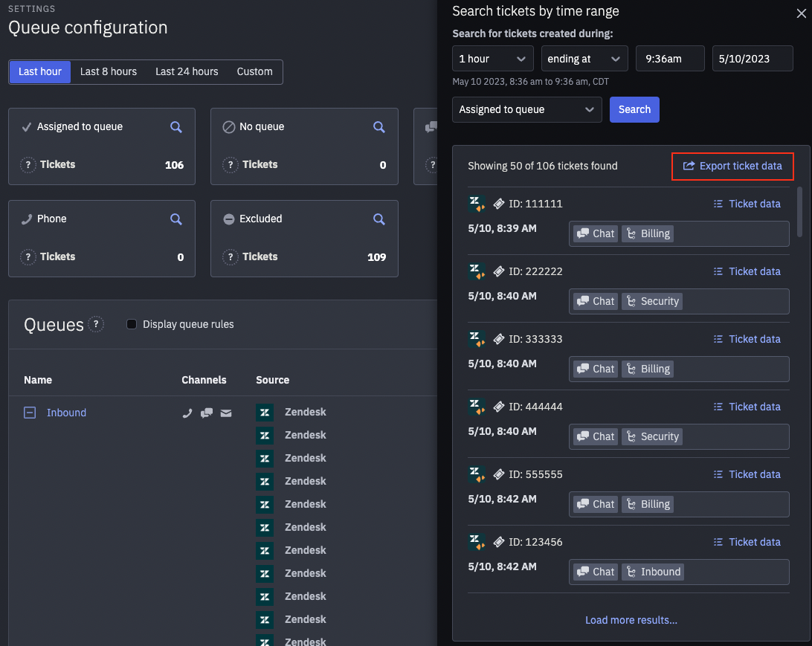812x646 pixels.
Task: Click the Phone card search magnifier
Action: (x=176, y=219)
